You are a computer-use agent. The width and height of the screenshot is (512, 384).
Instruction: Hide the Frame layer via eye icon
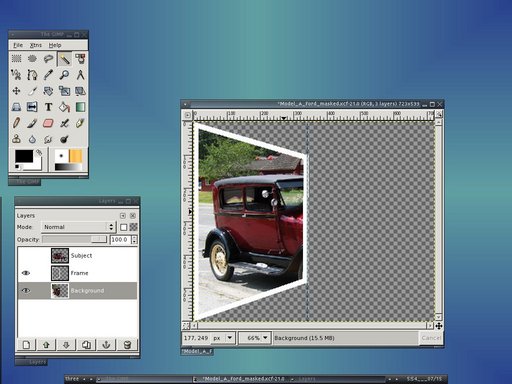[x=26, y=273]
